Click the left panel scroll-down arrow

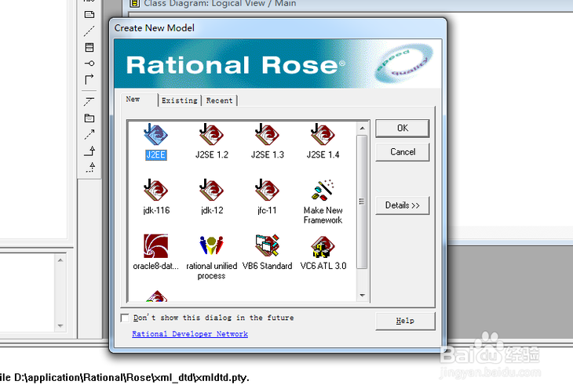point(60,325)
